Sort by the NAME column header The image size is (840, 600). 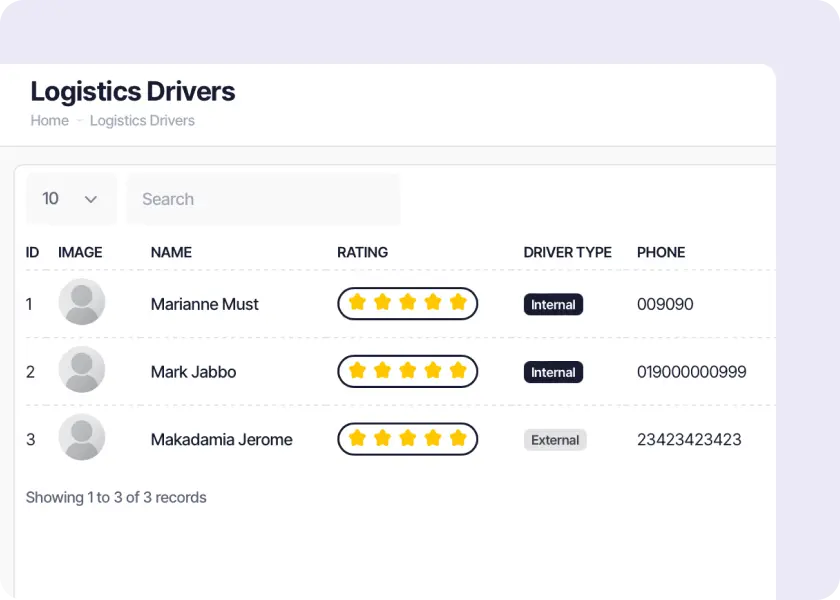(x=171, y=252)
